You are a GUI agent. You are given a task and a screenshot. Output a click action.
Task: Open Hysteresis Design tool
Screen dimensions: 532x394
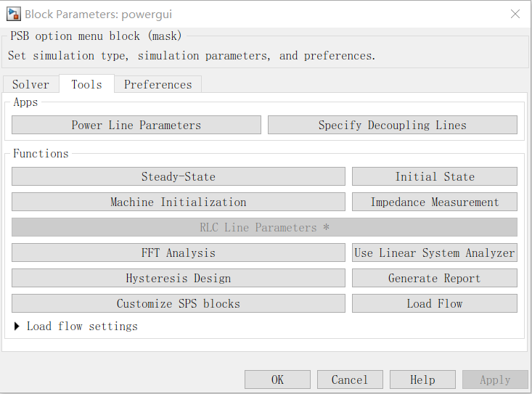click(178, 279)
